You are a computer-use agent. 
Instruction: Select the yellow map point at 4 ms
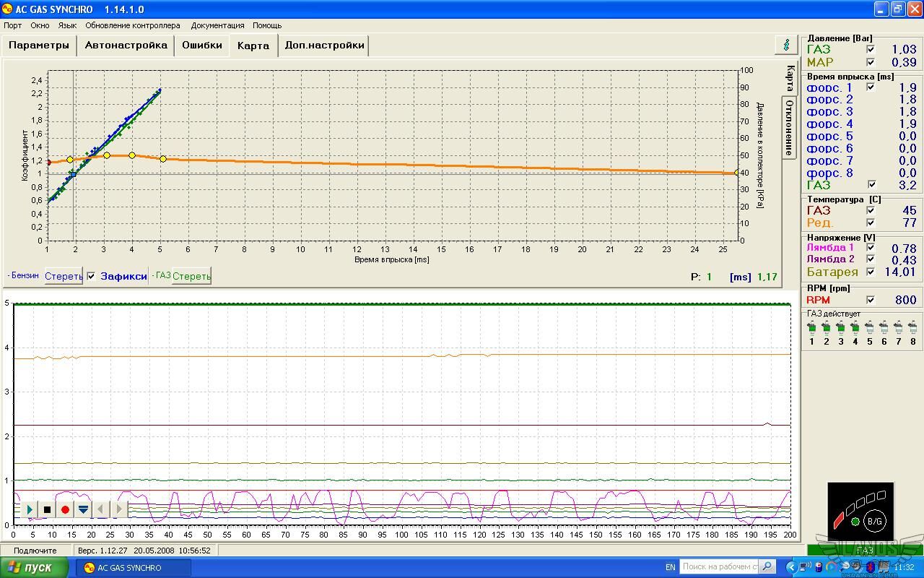point(132,155)
